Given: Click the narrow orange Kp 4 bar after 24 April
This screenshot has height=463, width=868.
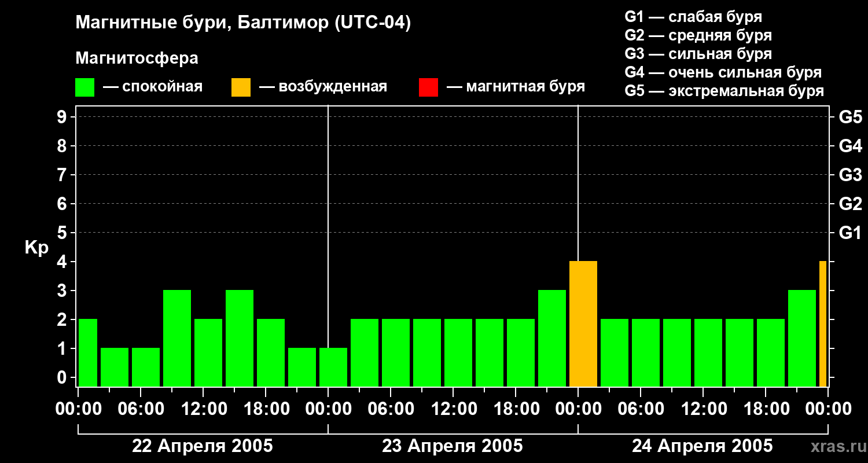Looking at the screenshot, I should 823,324.
